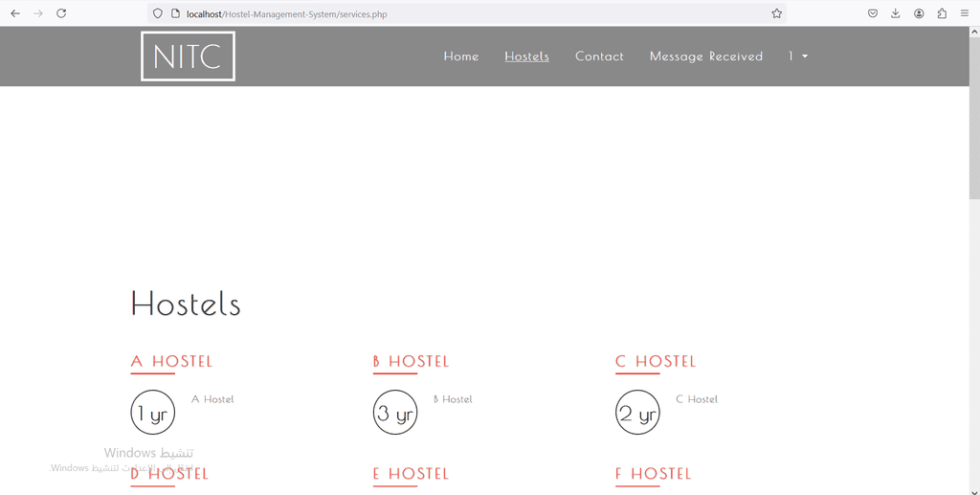Viewport: 980px width, 495px height.
Task: Expand the user '1' dropdown menu
Action: [797, 56]
